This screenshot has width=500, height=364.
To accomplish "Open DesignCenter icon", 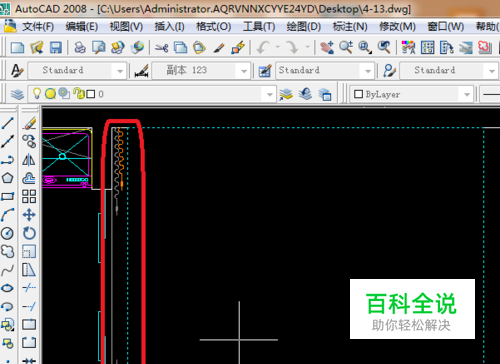I will click(x=427, y=48).
